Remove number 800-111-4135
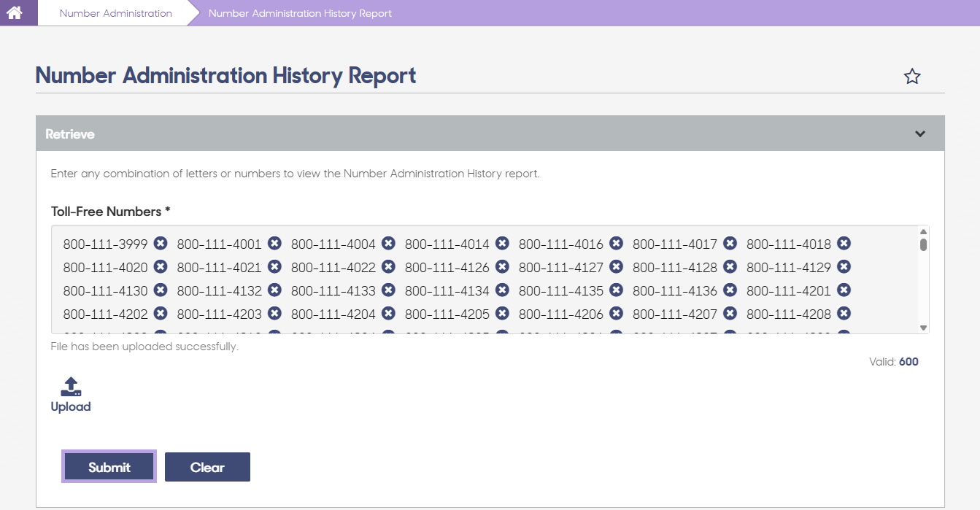The height and width of the screenshot is (510, 980). (x=616, y=290)
